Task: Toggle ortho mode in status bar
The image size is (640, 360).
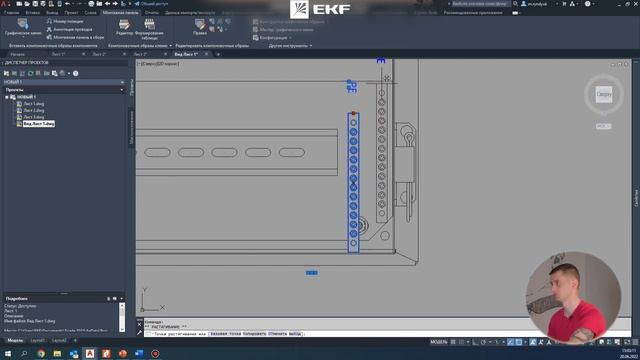Action: 476,342
